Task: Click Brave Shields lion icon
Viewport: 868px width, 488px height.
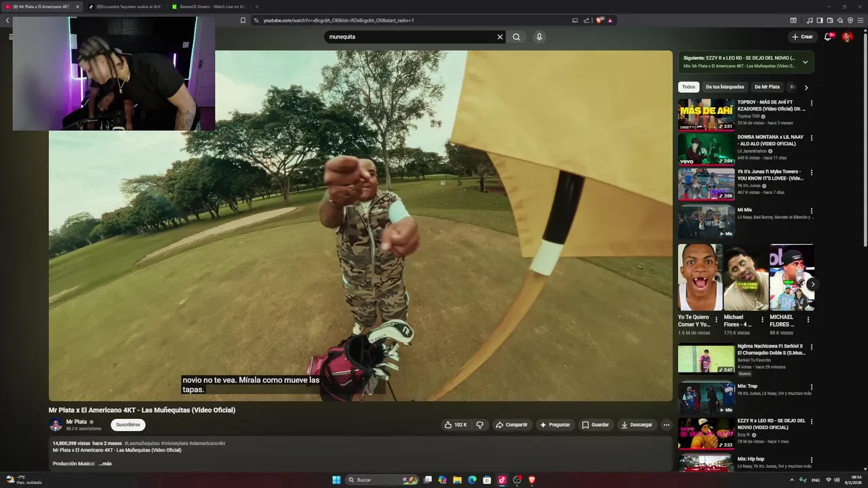Action: tap(599, 20)
